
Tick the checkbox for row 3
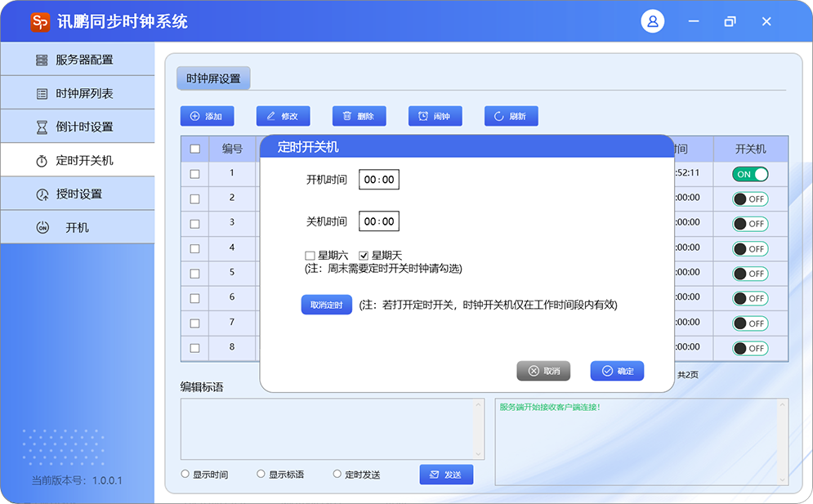[x=195, y=224]
